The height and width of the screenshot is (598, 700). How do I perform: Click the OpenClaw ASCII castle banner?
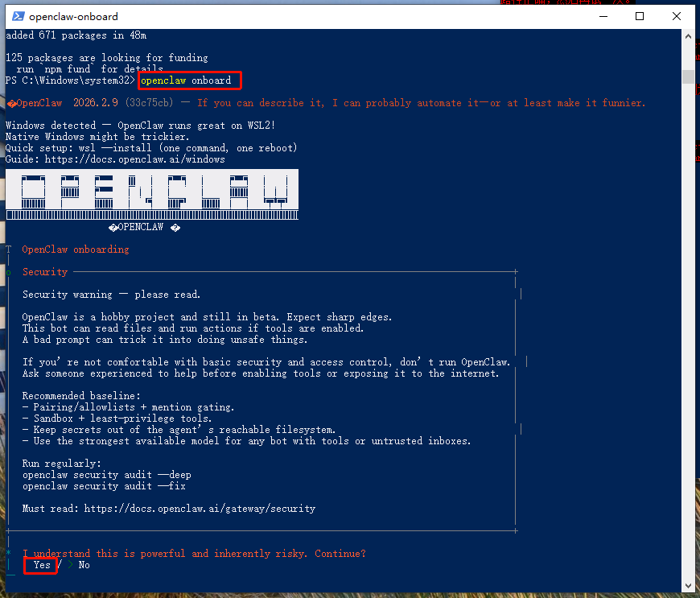pos(152,193)
